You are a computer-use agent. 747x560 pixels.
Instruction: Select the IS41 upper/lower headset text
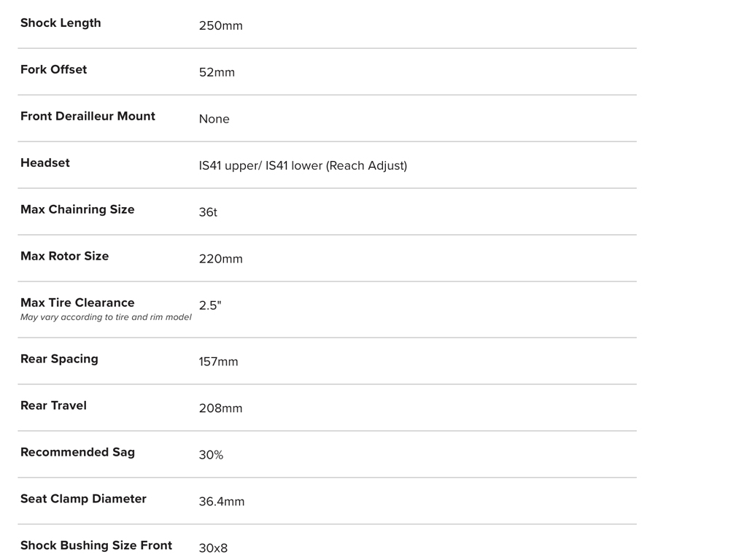click(303, 166)
